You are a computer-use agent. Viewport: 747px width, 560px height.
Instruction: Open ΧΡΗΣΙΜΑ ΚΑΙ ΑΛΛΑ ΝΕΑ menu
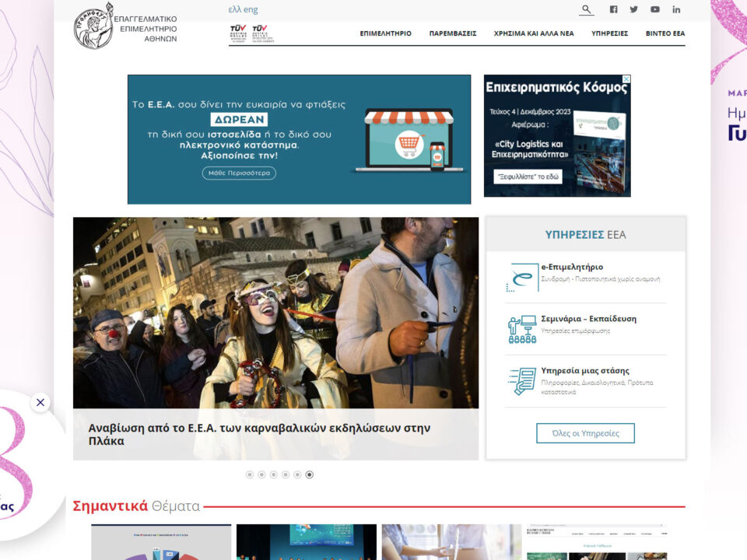tap(534, 33)
